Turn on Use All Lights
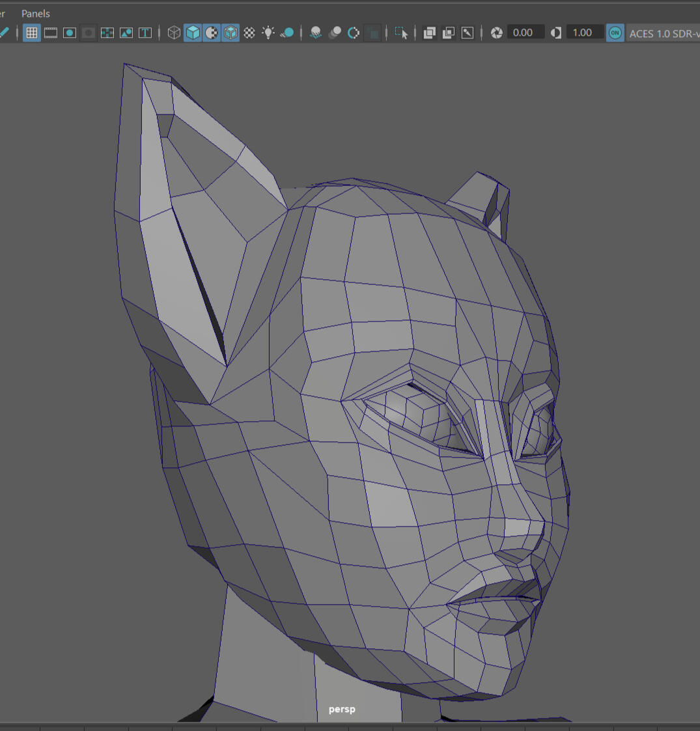The width and height of the screenshot is (700, 731). 268,33
